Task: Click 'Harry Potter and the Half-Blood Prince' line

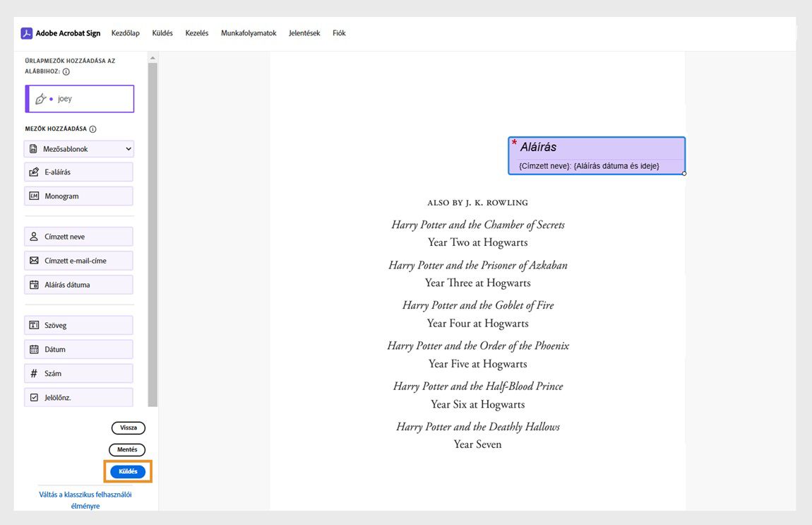Action: pyautogui.click(x=478, y=386)
